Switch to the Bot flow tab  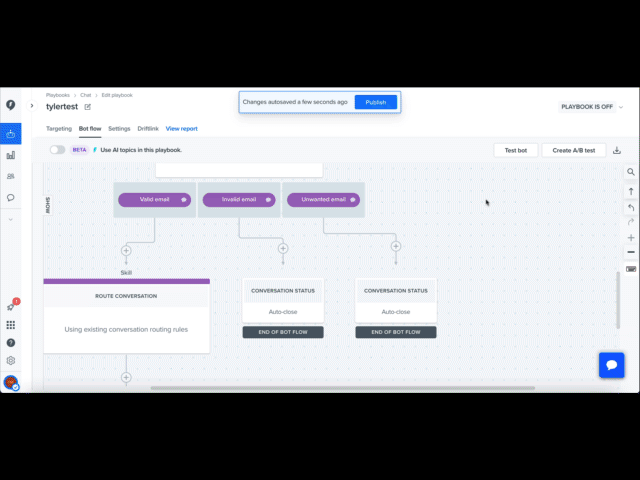tap(90, 129)
